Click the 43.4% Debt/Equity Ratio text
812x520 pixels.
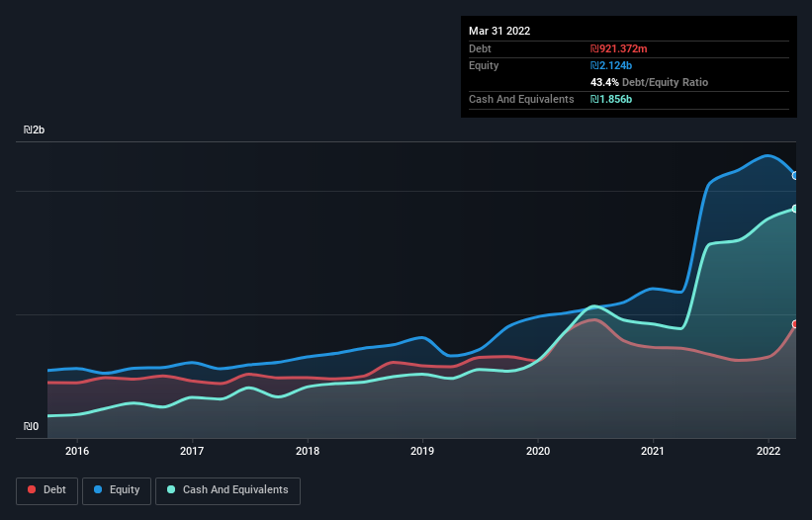(650, 82)
